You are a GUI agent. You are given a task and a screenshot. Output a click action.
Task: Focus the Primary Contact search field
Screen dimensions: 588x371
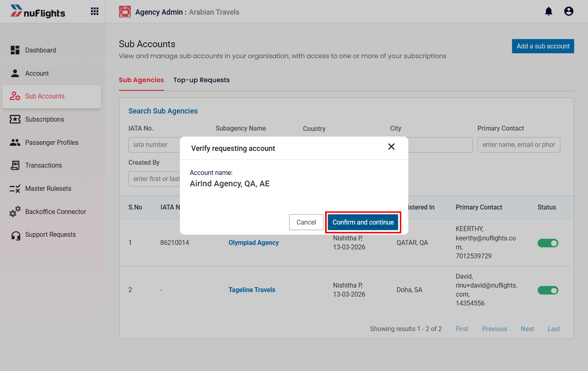[x=519, y=145]
